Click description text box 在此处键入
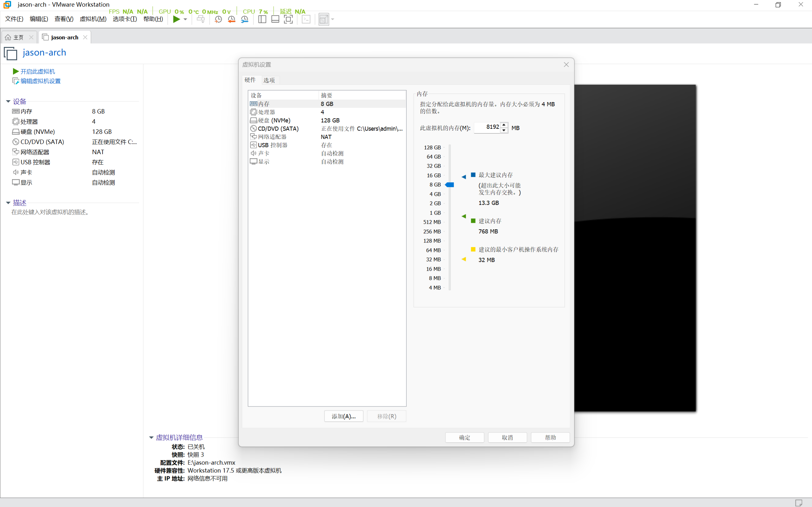 (x=51, y=212)
